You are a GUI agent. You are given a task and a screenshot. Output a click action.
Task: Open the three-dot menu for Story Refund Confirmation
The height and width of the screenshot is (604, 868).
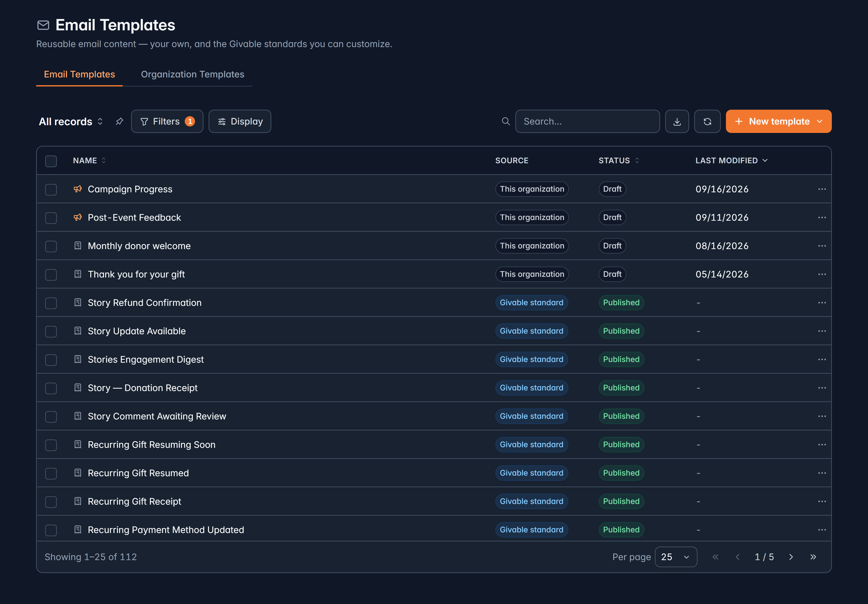822,303
